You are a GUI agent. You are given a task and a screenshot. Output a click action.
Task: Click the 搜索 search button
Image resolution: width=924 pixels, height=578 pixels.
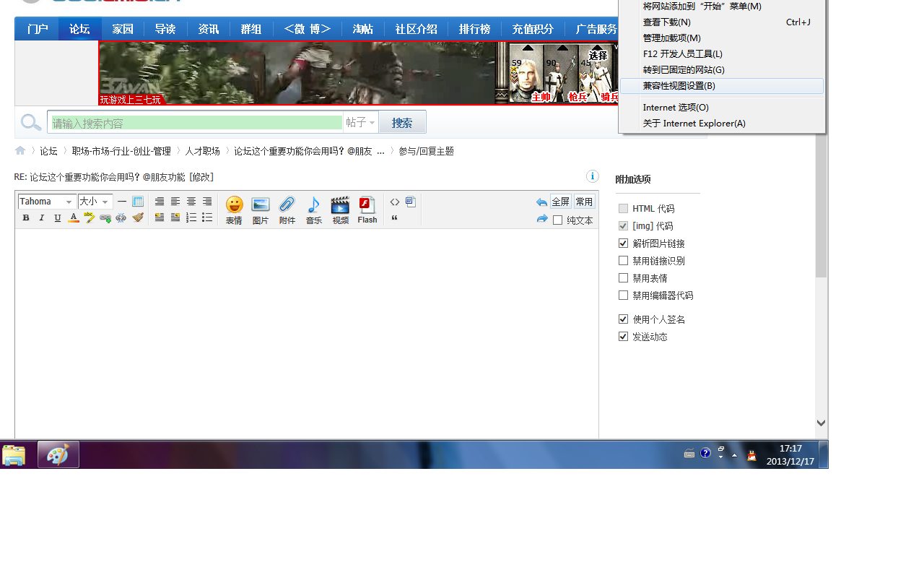pyautogui.click(x=402, y=123)
